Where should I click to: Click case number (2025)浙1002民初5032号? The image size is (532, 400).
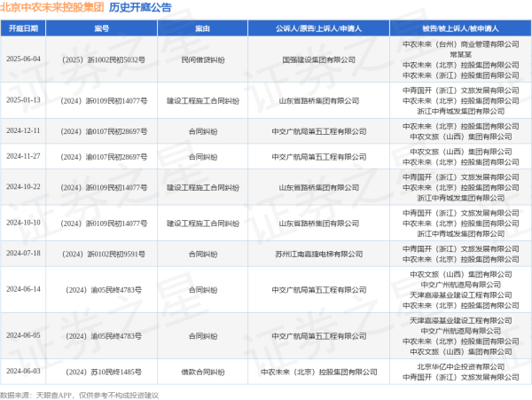pyautogui.click(x=104, y=59)
